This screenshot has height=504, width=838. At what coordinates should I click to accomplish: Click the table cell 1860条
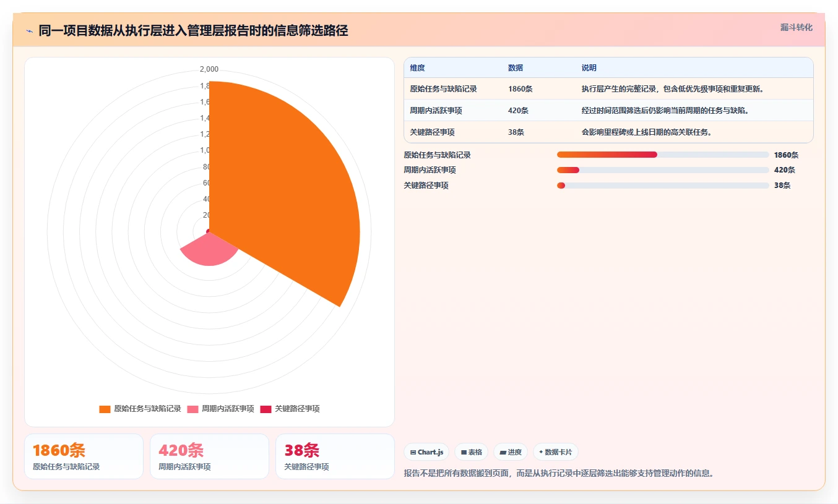521,89
